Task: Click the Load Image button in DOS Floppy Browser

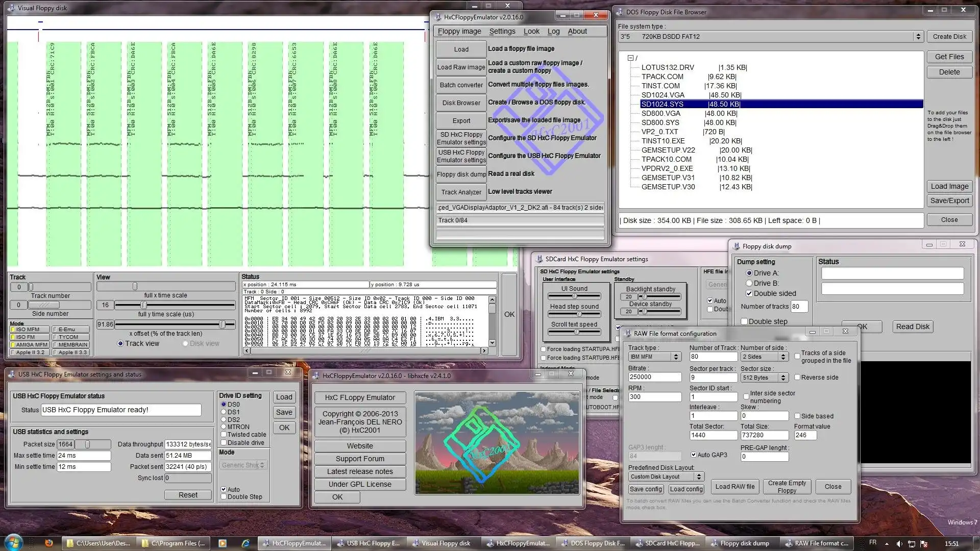Action: (x=950, y=186)
